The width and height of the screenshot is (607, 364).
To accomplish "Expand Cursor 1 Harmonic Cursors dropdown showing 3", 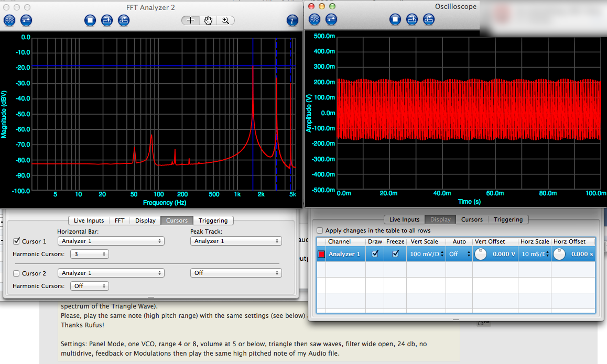I will click(90, 254).
